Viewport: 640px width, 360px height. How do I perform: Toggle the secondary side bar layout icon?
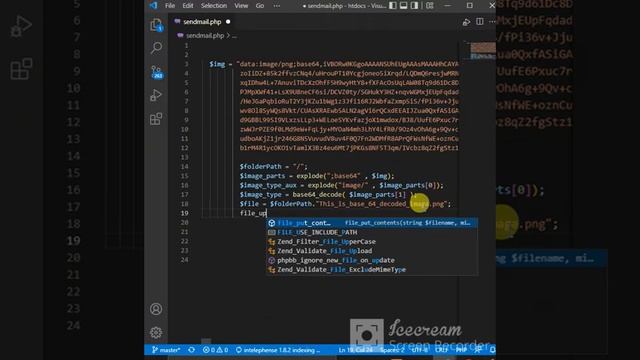tap(415, 5)
